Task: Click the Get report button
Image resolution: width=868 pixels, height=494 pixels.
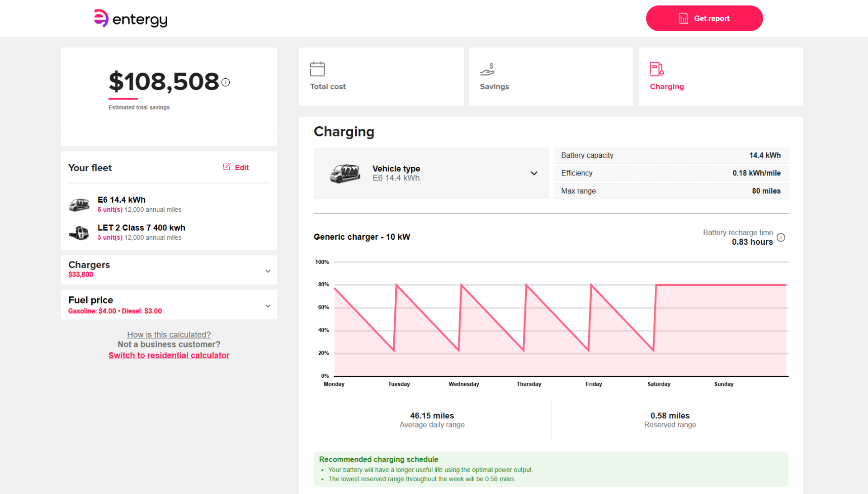Action: tap(704, 19)
